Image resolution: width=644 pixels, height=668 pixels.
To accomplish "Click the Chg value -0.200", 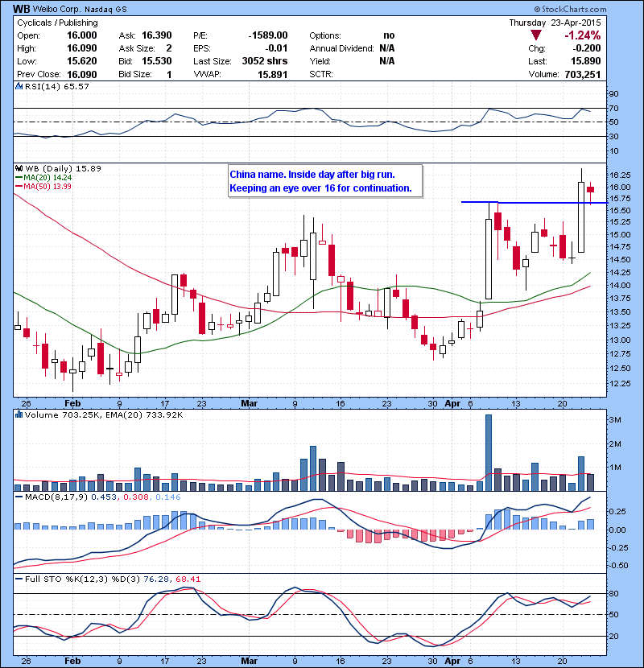I will pos(587,48).
